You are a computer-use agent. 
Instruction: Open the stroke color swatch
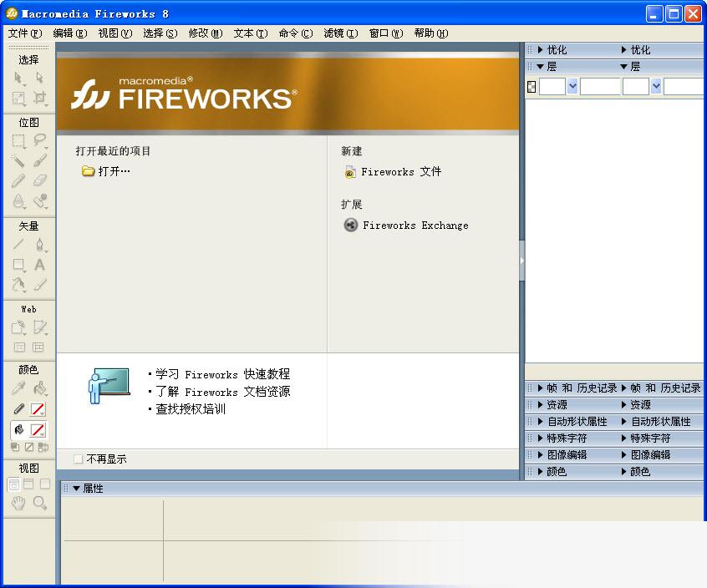tap(38, 409)
